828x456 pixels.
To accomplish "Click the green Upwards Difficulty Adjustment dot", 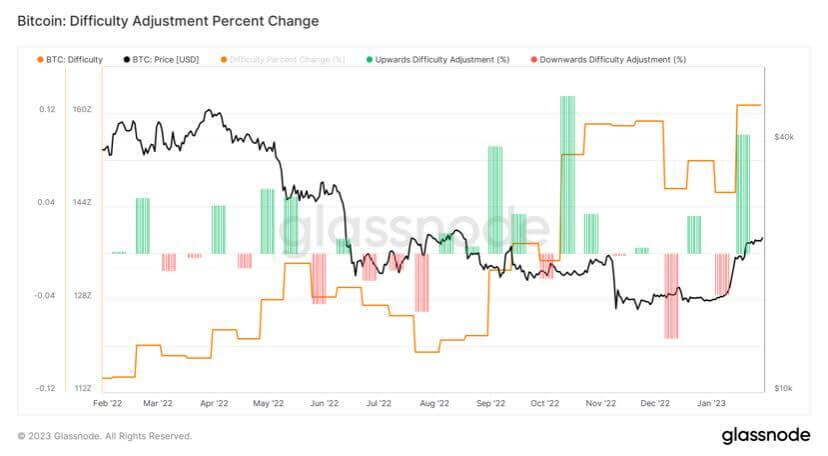I will pos(370,60).
